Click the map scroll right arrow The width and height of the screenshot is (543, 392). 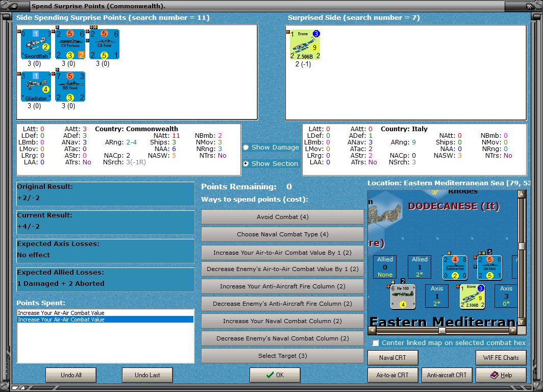[x=513, y=330]
